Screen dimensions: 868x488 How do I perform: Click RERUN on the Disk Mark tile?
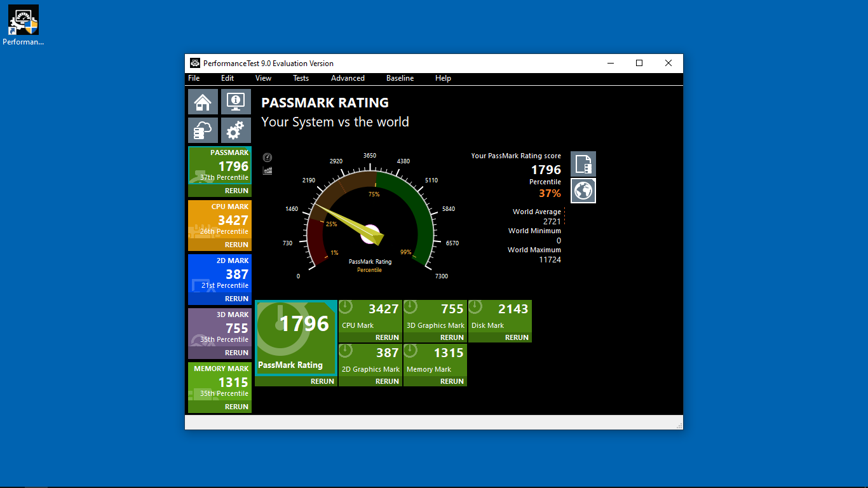517,337
